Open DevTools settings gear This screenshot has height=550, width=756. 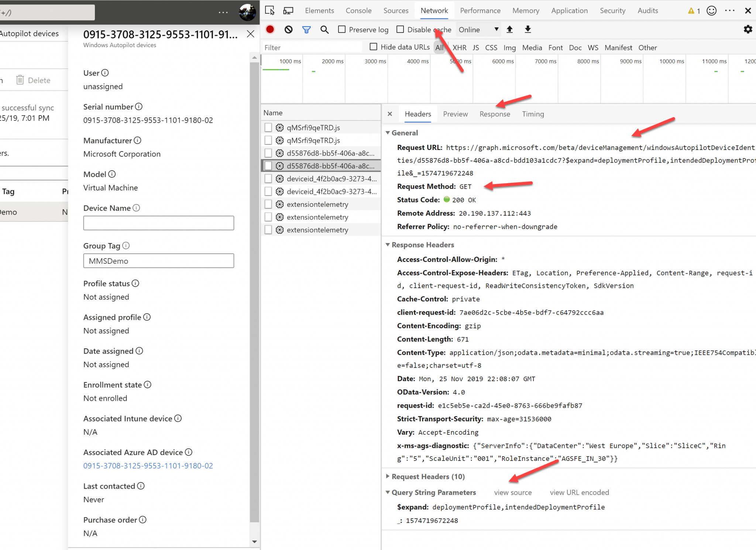click(748, 30)
